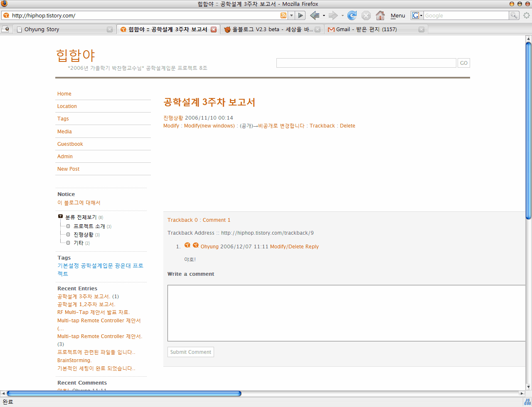Open the address bar history dropdown
This screenshot has width=532, height=407.
pos(291,15)
